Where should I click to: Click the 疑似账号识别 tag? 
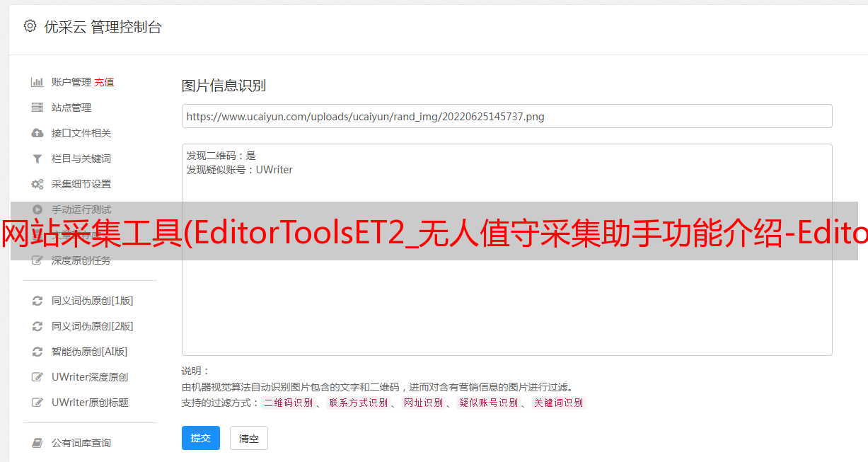coord(489,403)
